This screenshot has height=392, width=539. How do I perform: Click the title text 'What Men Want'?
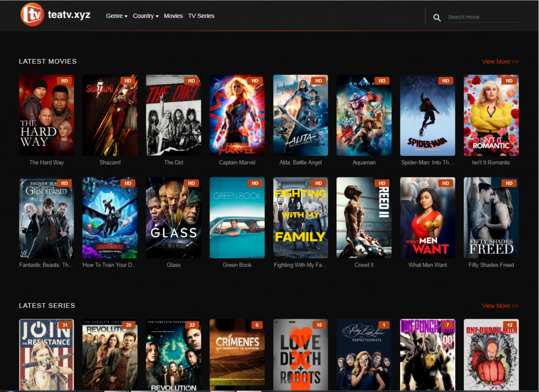pos(427,265)
